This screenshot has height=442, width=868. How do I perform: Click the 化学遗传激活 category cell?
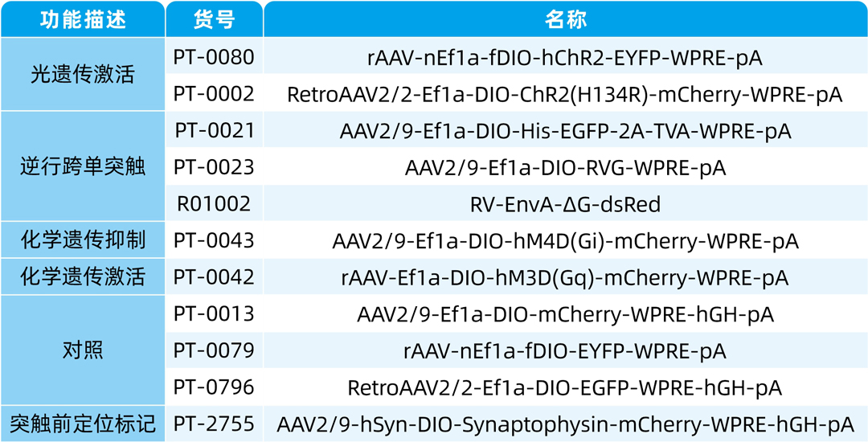coord(83,277)
